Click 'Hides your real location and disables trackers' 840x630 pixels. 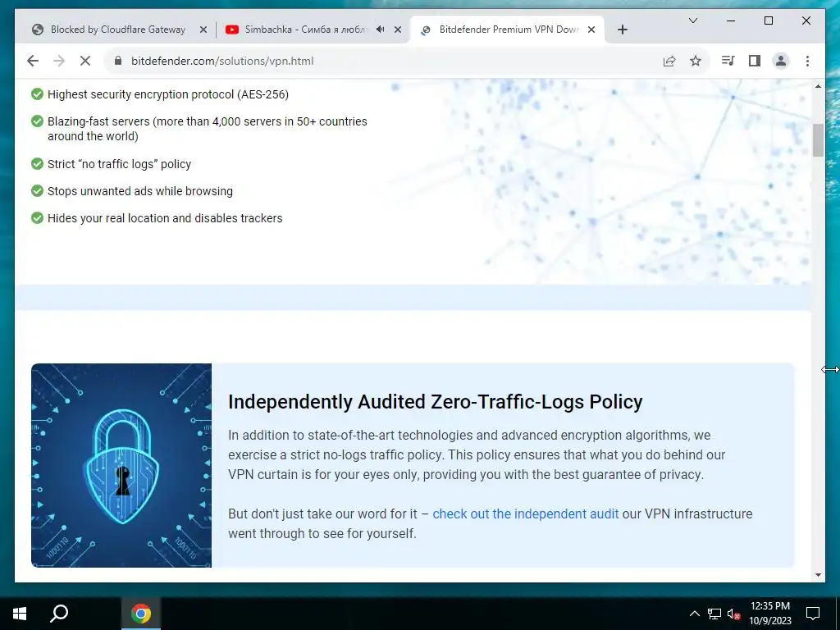pos(165,218)
